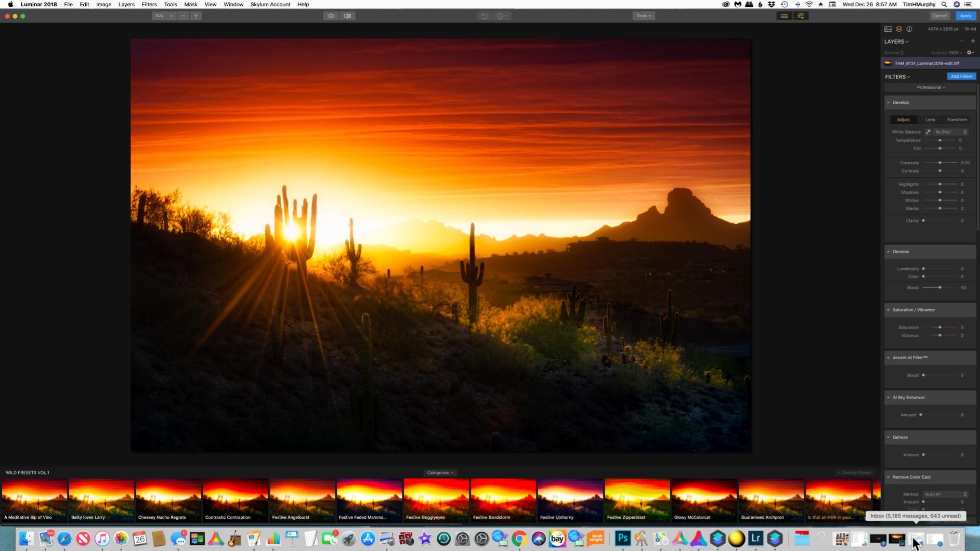The image size is (980, 551).
Task: Select the Festive Sandstorm preset thumbnail
Action: [x=502, y=498]
